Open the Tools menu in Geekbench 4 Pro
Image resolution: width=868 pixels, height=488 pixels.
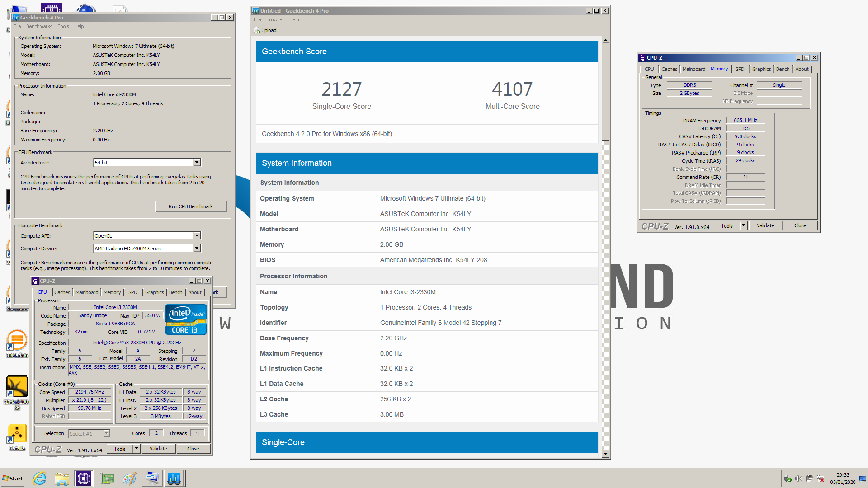point(63,26)
